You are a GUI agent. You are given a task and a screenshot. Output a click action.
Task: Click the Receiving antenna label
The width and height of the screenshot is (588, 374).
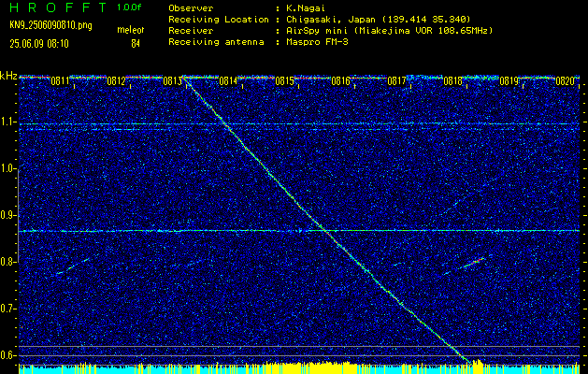pyautogui.click(x=216, y=42)
